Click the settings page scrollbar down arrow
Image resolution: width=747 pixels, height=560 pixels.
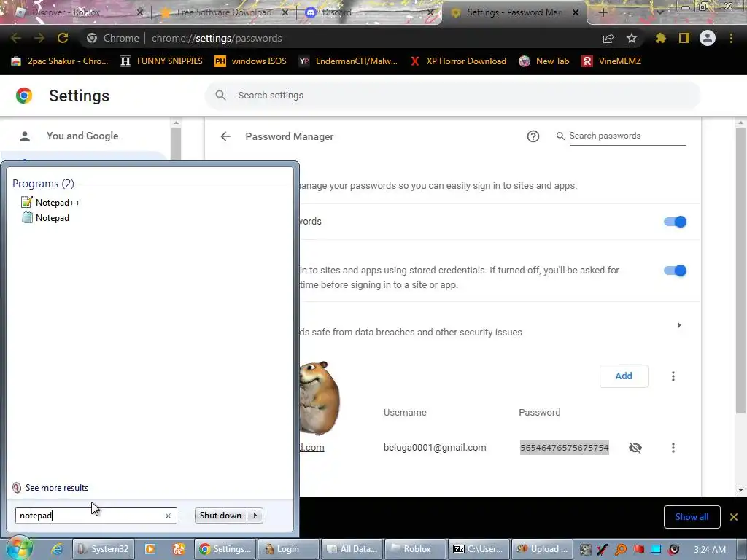click(x=740, y=489)
